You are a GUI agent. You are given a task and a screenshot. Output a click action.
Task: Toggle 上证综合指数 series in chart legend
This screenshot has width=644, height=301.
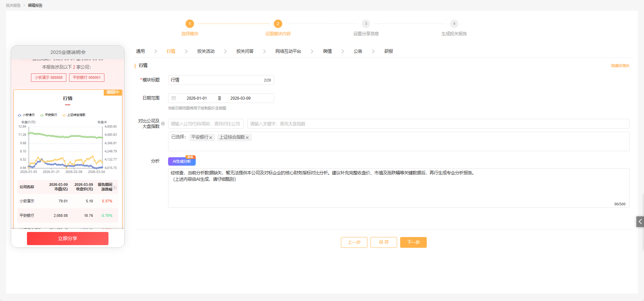tap(74, 115)
